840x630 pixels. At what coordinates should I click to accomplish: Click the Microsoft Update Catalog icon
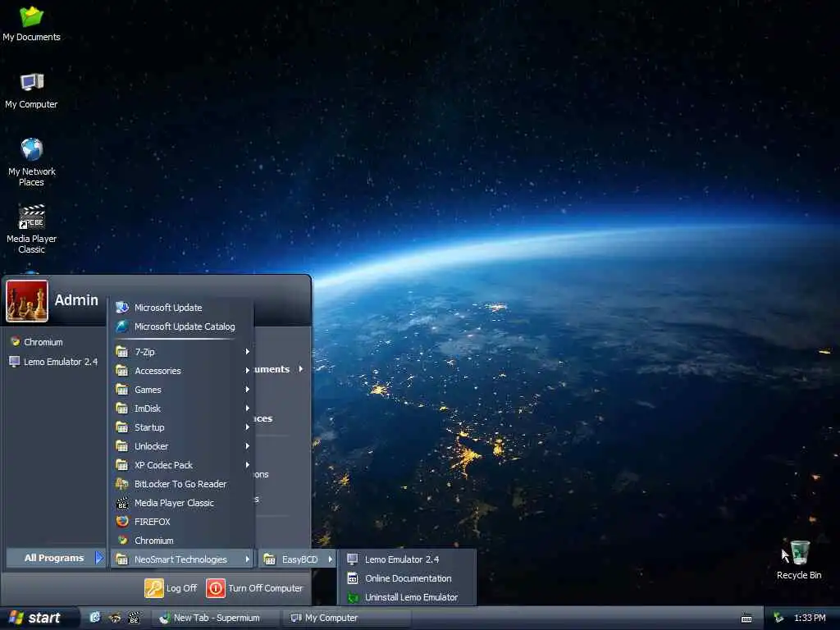(122, 326)
